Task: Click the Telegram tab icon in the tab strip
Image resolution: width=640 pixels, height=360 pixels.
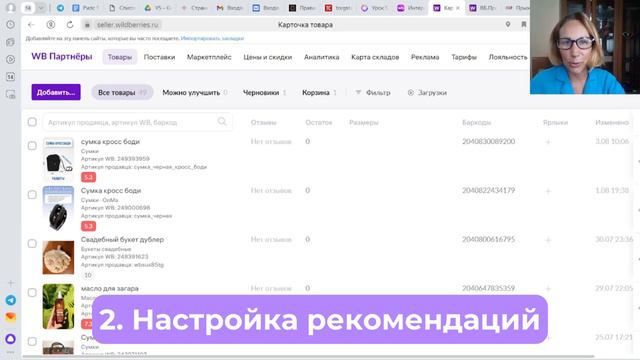Action: (x=60, y=8)
